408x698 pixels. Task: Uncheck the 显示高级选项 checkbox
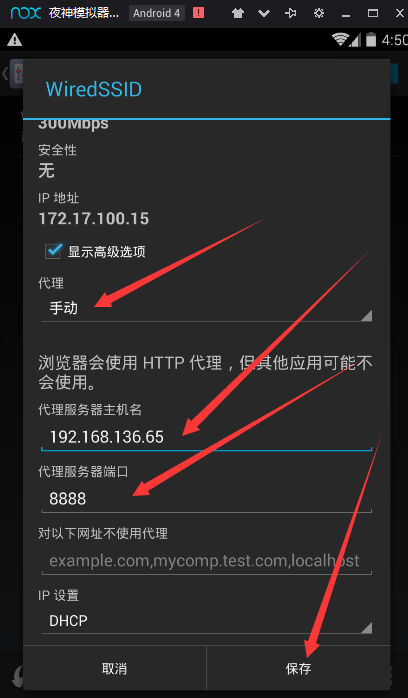click(x=53, y=251)
